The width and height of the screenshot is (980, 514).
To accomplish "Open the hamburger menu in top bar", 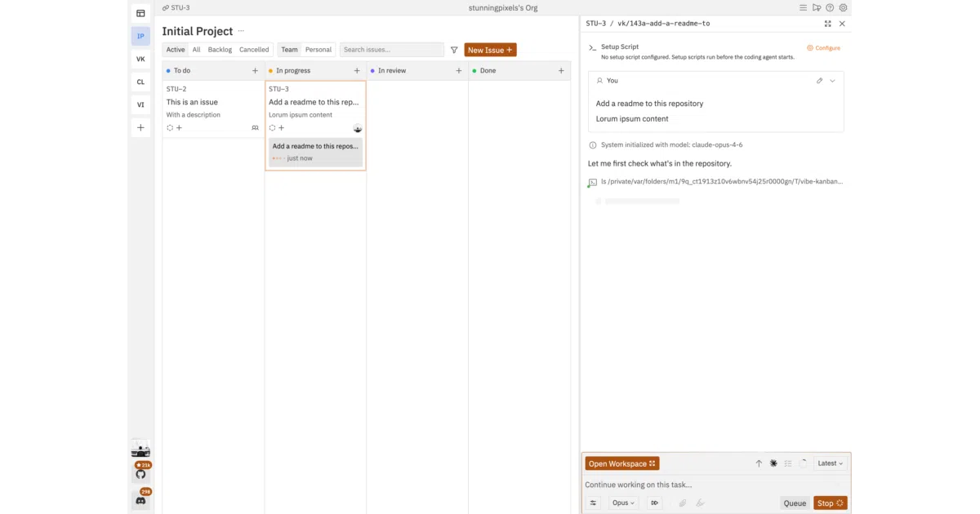I will click(804, 7).
